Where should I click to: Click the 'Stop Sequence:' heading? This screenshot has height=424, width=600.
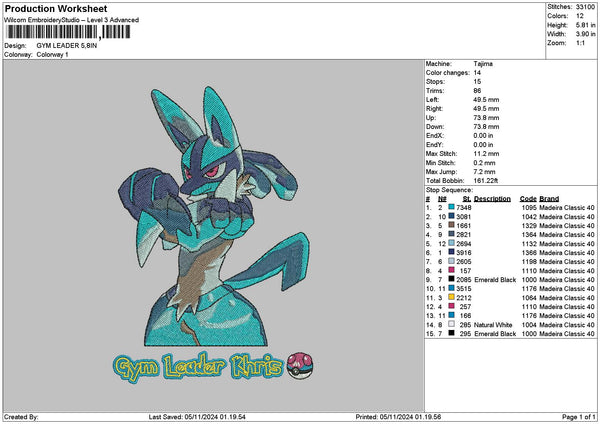(x=449, y=190)
